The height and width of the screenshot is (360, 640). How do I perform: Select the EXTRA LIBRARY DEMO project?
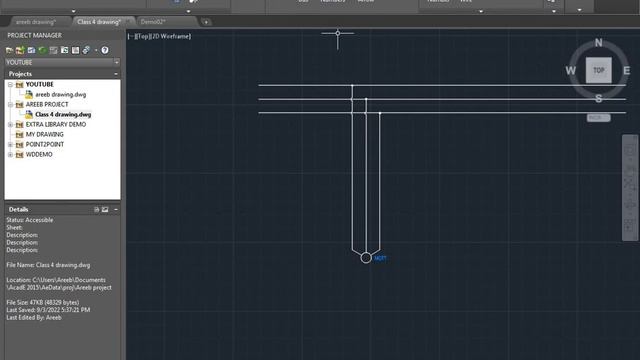(56, 124)
